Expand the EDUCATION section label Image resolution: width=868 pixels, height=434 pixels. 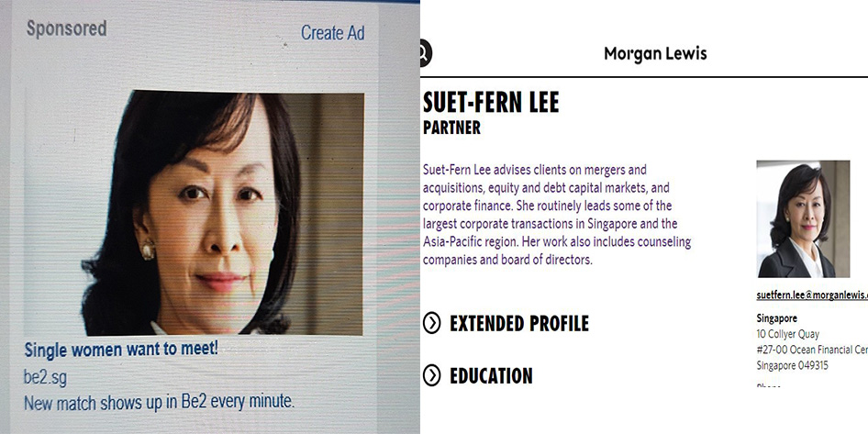pyautogui.click(x=490, y=375)
